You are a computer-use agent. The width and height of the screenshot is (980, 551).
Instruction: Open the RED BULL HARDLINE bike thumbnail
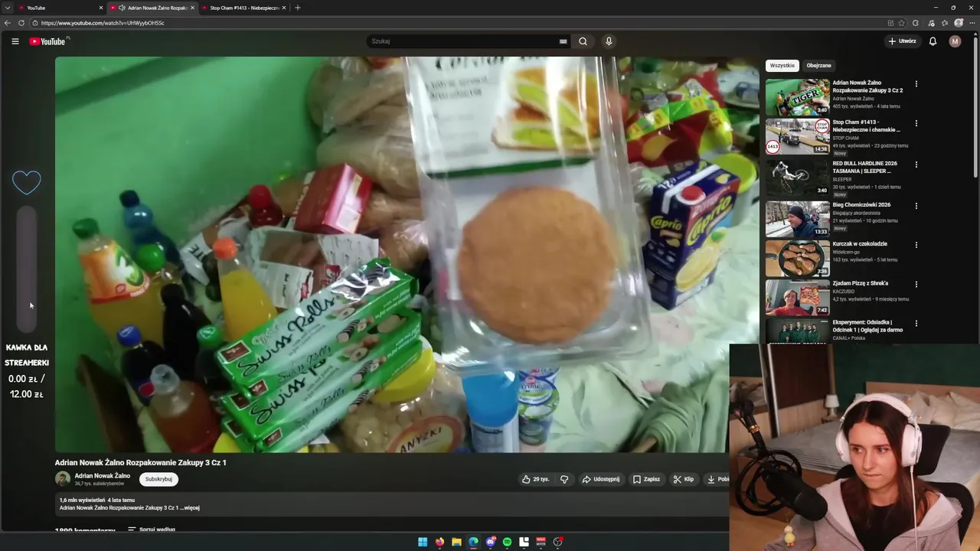pos(797,178)
